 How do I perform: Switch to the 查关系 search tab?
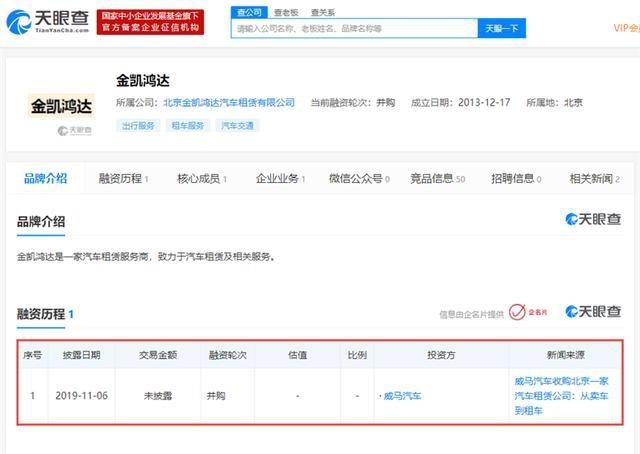(323, 13)
